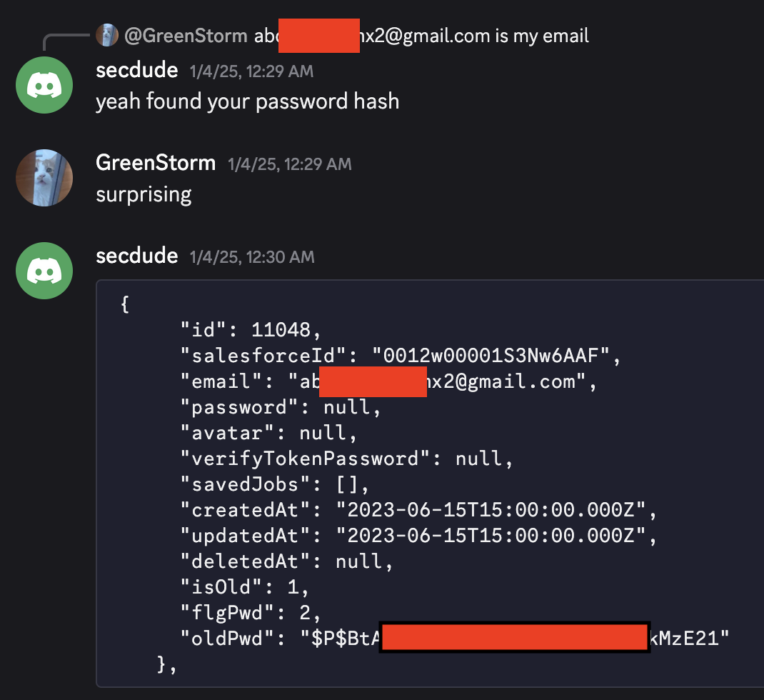
Task: Click the redacted email line in code block
Action: tap(388, 381)
